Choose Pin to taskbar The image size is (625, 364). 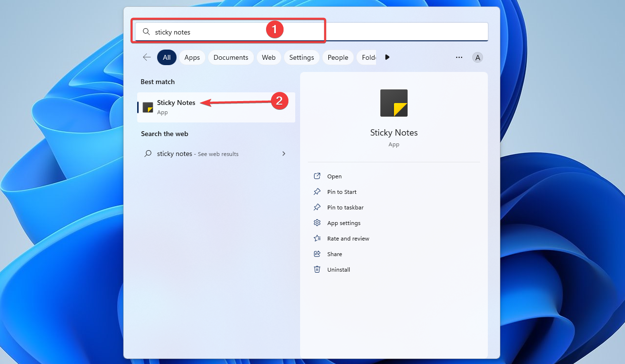345,208
